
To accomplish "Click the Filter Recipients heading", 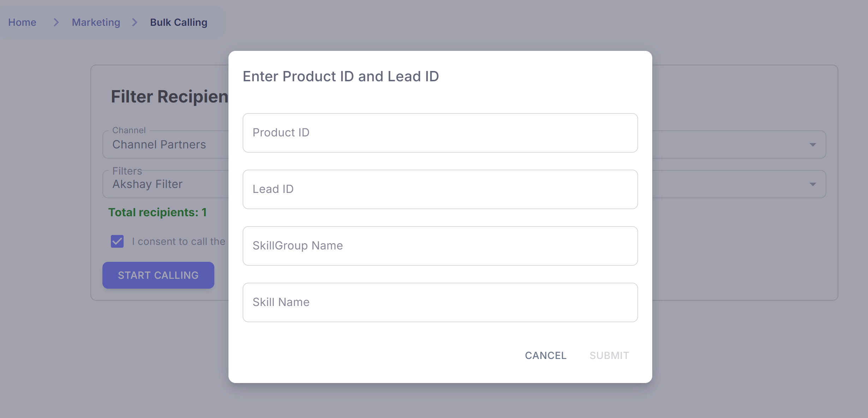I will click(170, 97).
